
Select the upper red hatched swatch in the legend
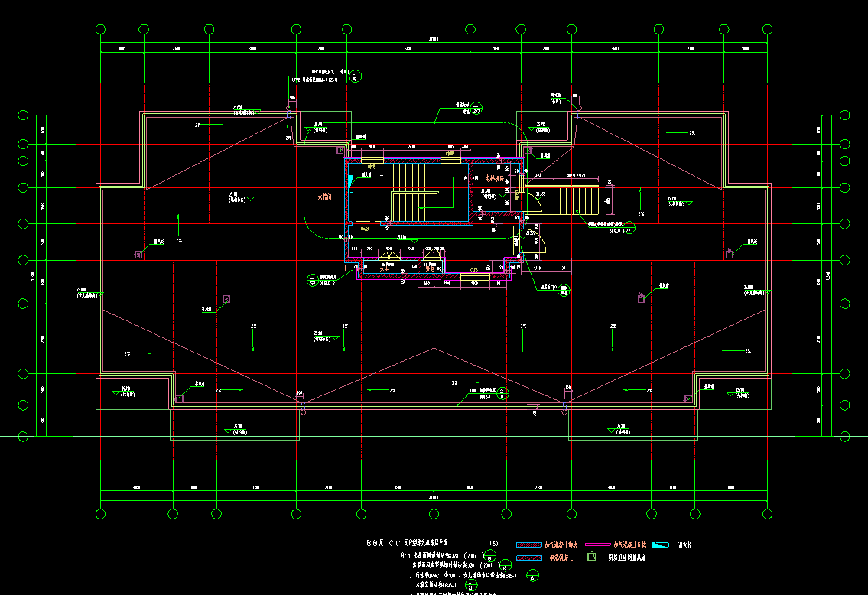point(529,545)
